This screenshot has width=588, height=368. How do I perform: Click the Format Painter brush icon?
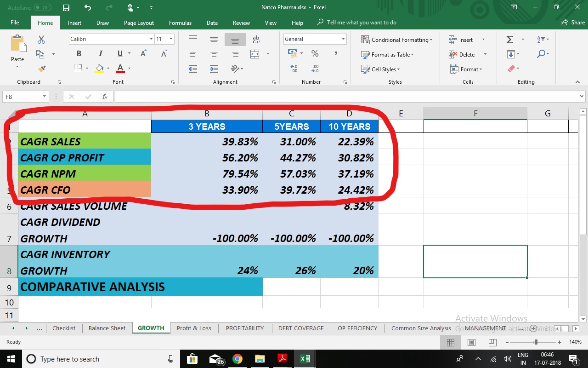[42, 69]
